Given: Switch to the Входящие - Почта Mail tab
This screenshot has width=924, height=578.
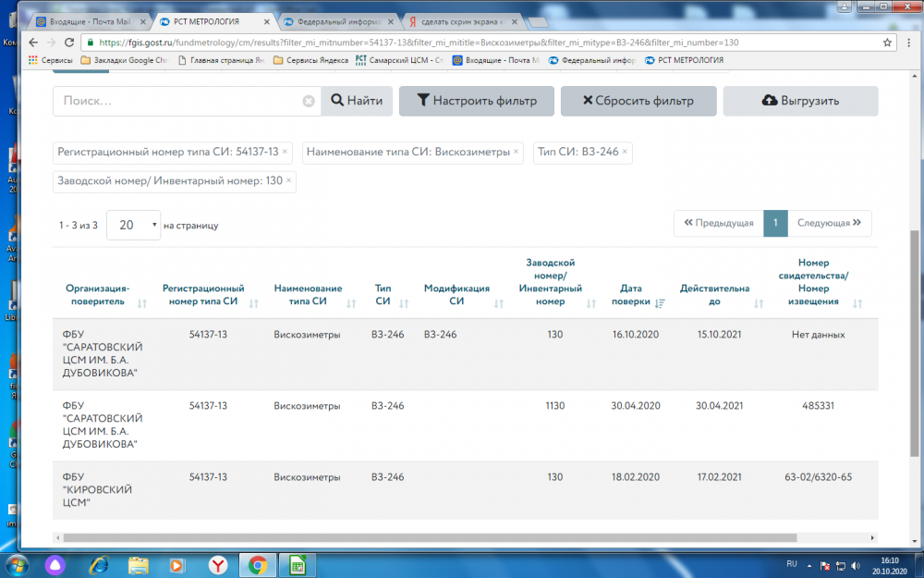Looking at the screenshot, I should coord(91,22).
